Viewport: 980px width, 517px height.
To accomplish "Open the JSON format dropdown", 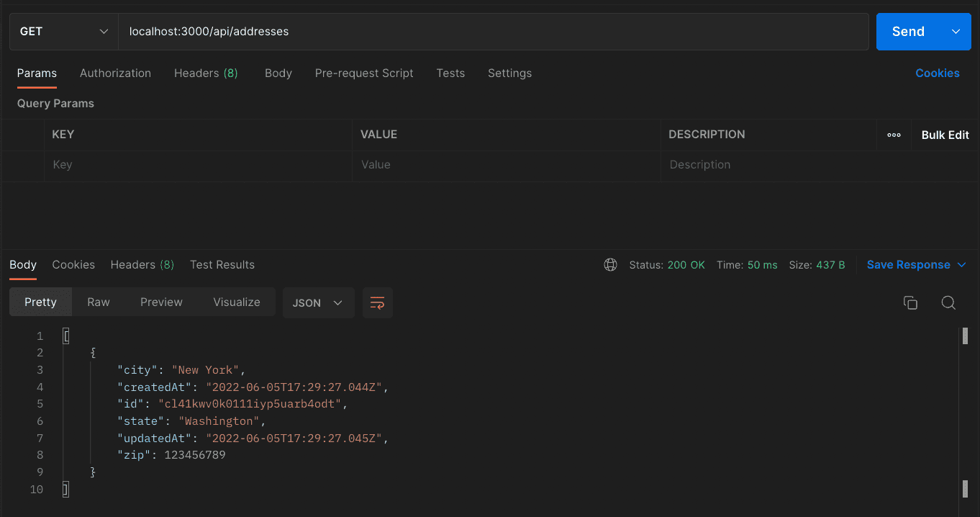I will coord(319,302).
